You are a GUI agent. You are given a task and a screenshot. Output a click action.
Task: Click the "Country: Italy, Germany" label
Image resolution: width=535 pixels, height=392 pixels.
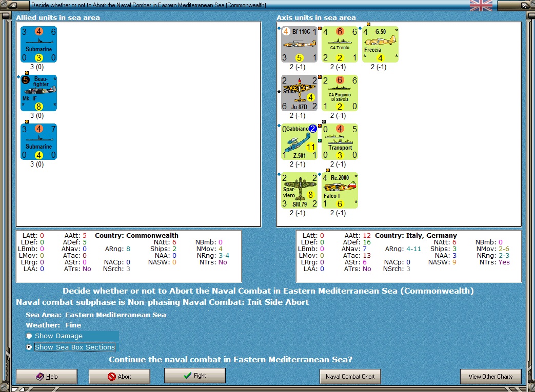(x=416, y=236)
